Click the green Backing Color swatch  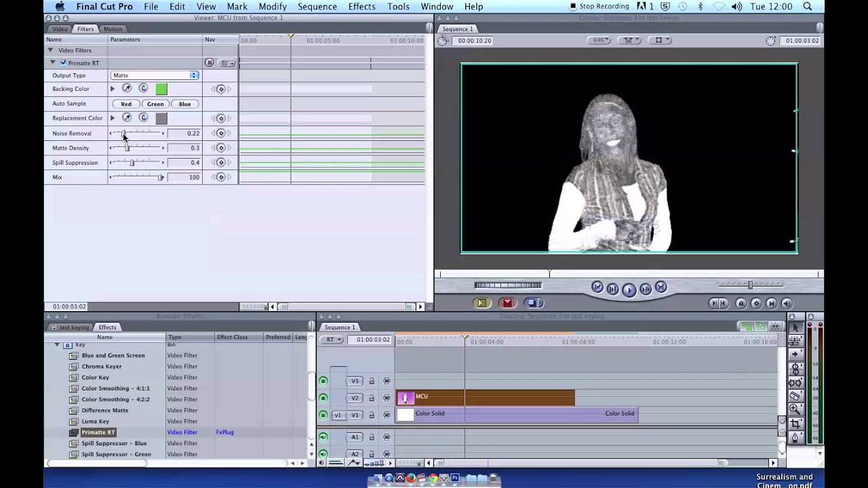(161, 89)
